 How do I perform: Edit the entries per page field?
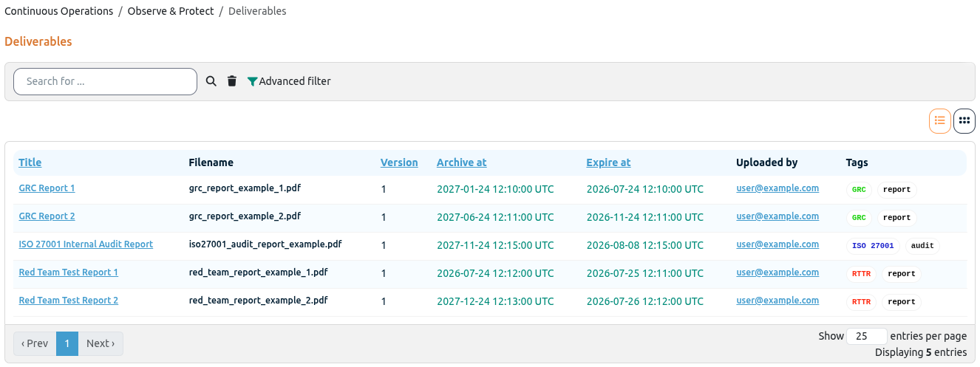(x=867, y=336)
